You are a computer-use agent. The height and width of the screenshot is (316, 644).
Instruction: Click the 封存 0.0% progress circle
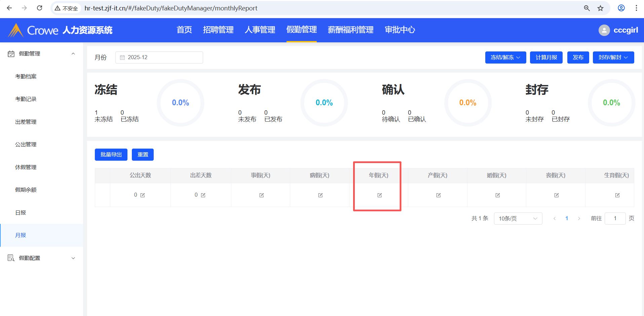(611, 103)
